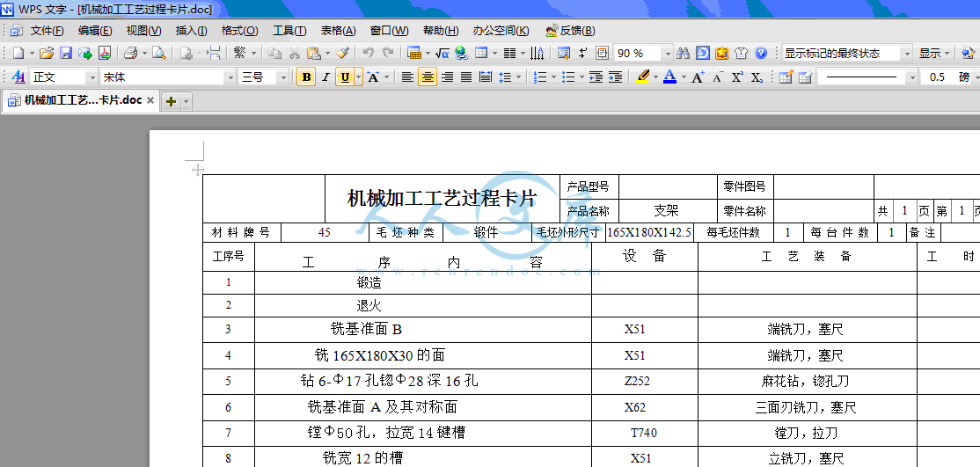980x467 pixels.
Task: Decrease font size with A- icon
Action: [x=718, y=77]
